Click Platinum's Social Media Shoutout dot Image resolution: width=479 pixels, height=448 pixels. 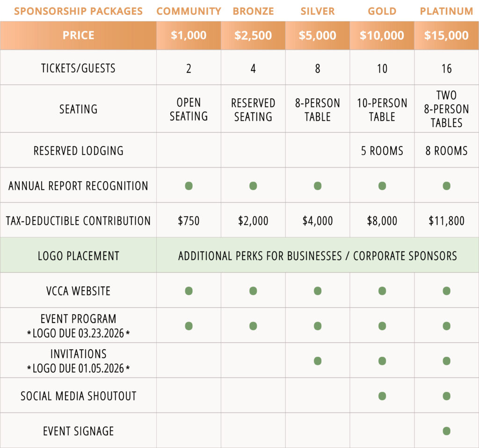[x=446, y=396]
